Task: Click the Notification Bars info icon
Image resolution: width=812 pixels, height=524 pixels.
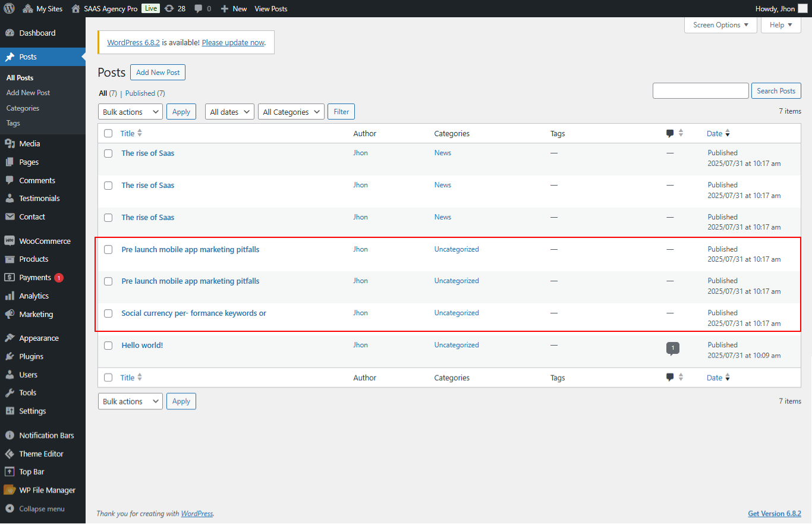Action: point(10,435)
